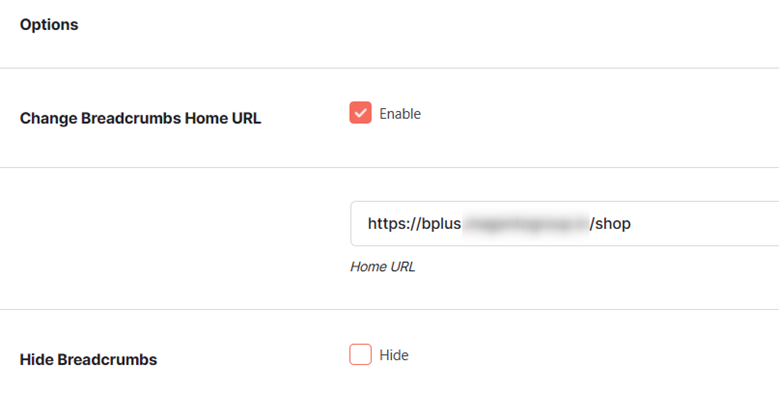The width and height of the screenshot is (779, 393).
Task: Click the blurred domain portion of the URL
Action: click(526, 224)
